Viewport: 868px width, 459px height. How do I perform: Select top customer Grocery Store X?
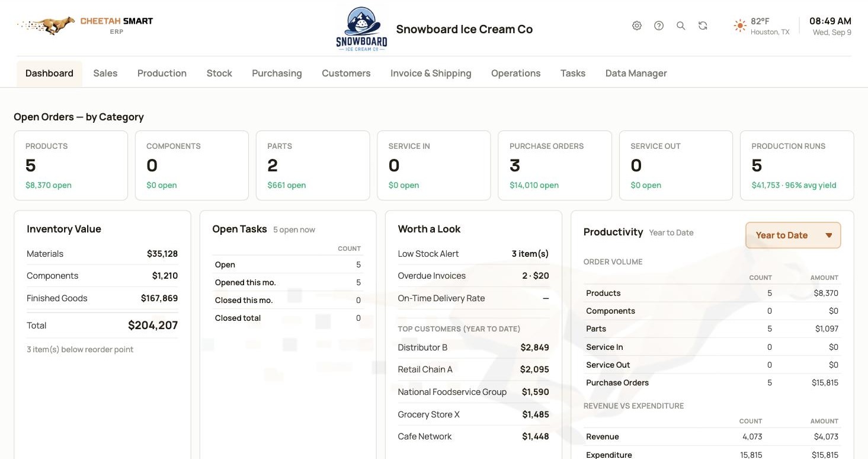(473, 415)
